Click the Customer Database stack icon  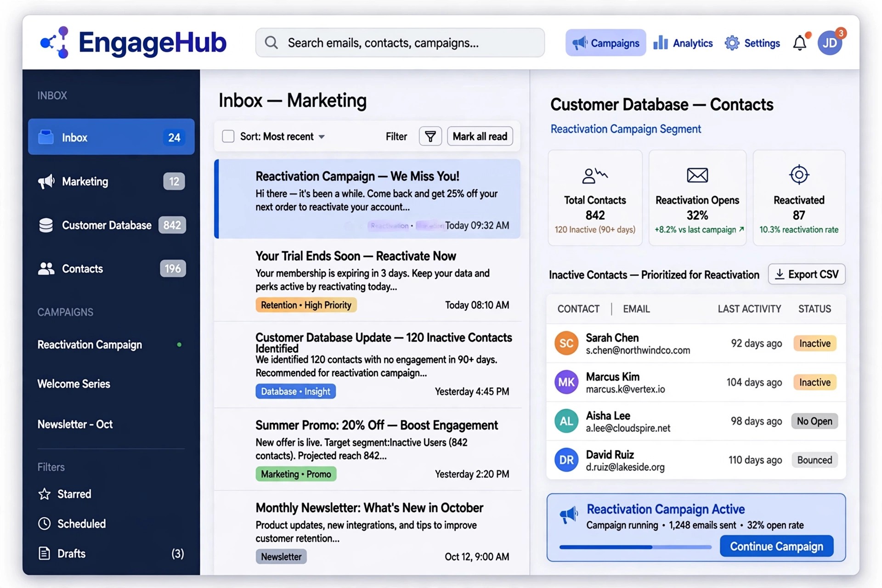coord(46,225)
